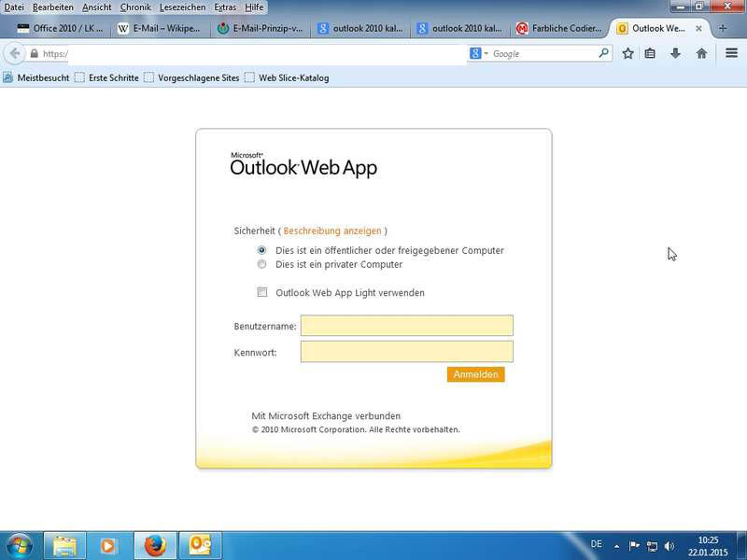Click the Action Center flag icon

tap(634, 546)
